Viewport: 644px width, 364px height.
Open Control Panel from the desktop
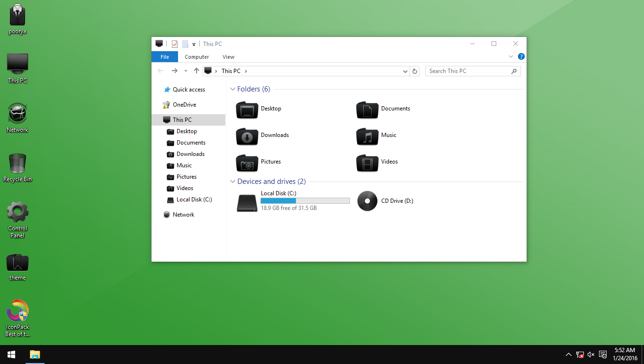point(17,214)
